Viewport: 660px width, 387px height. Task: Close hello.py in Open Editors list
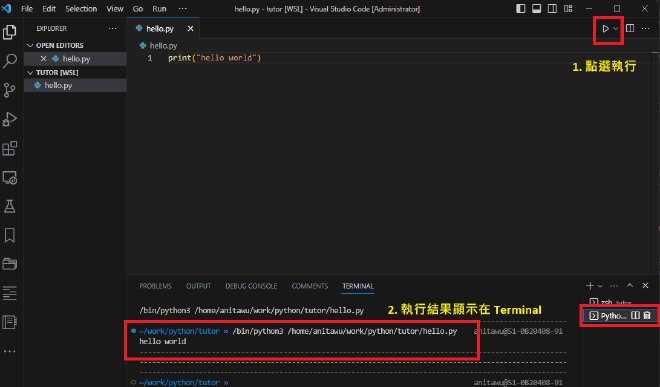43,59
